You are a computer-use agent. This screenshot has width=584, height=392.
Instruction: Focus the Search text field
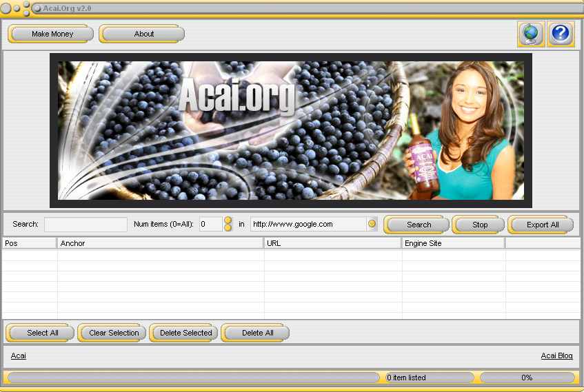click(85, 225)
